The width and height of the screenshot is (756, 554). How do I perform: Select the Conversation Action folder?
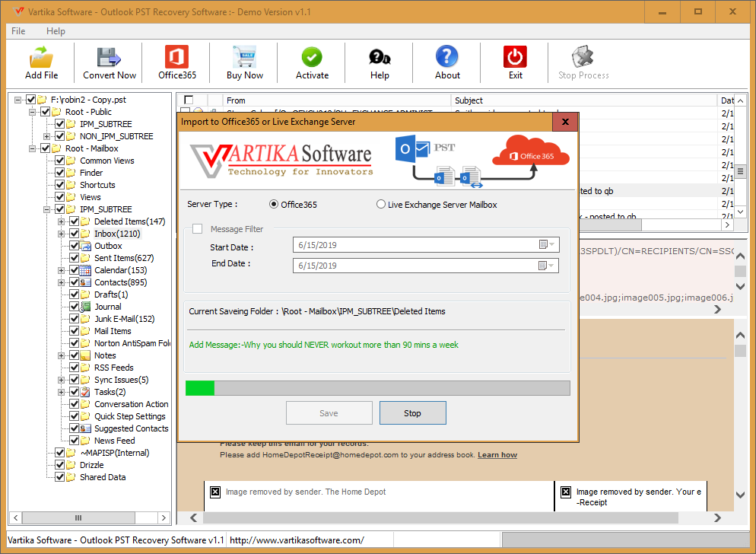point(131,404)
